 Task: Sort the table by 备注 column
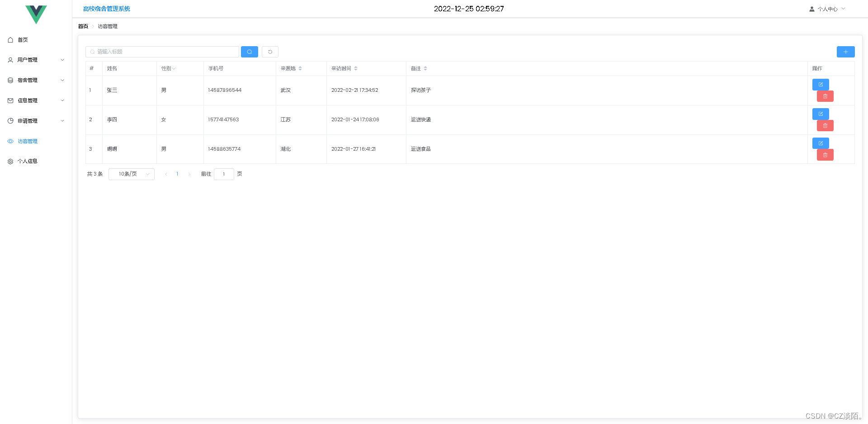[425, 68]
